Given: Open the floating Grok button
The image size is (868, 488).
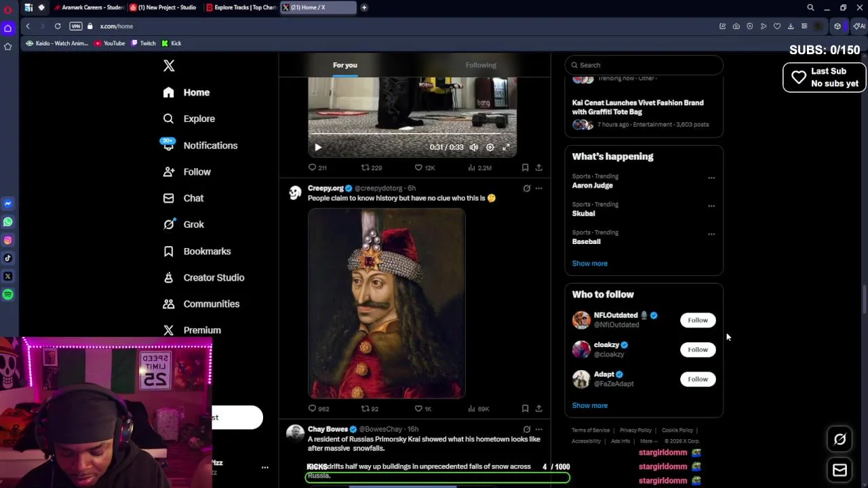Looking at the screenshot, I should click(840, 439).
